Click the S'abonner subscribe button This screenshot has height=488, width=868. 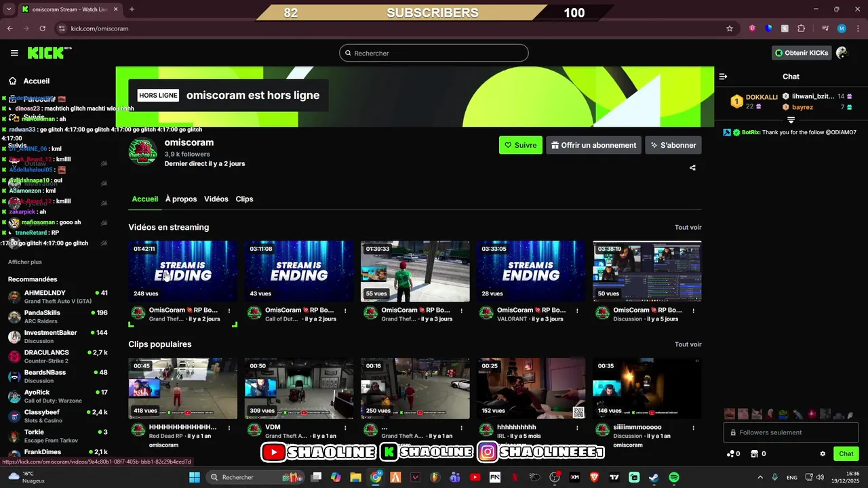[x=673, y=145]
